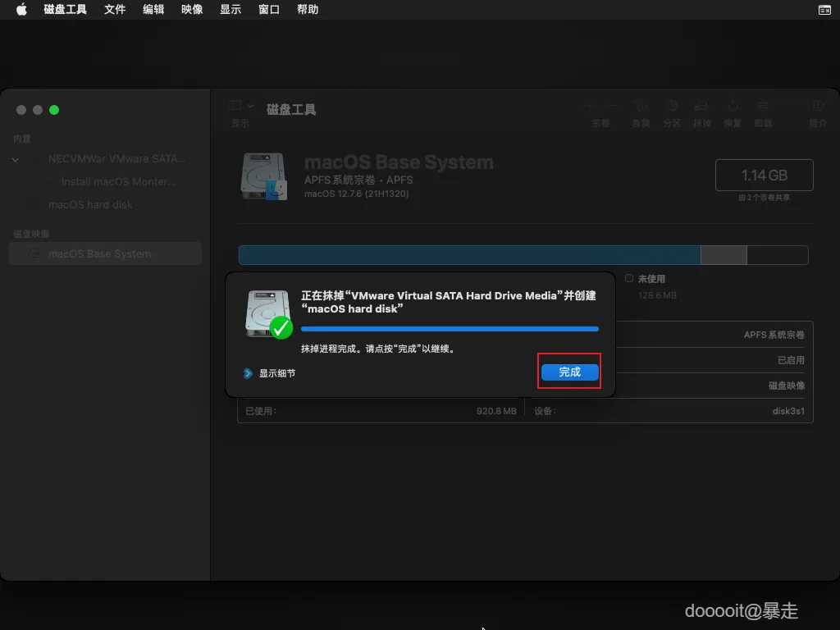840x630 pixels.
Task: Click the add volume plus icon
Action: point(591,106)
